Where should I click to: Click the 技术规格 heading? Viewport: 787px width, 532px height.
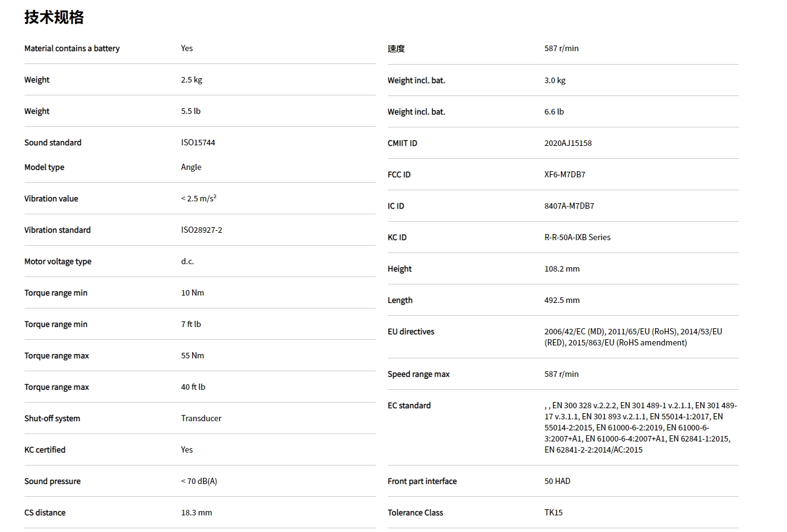(54, 17)
